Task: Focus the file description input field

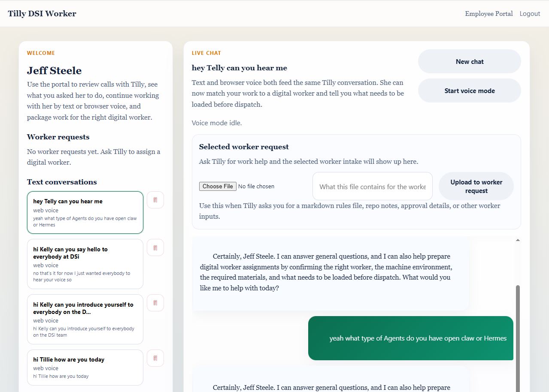Action: 373,186
